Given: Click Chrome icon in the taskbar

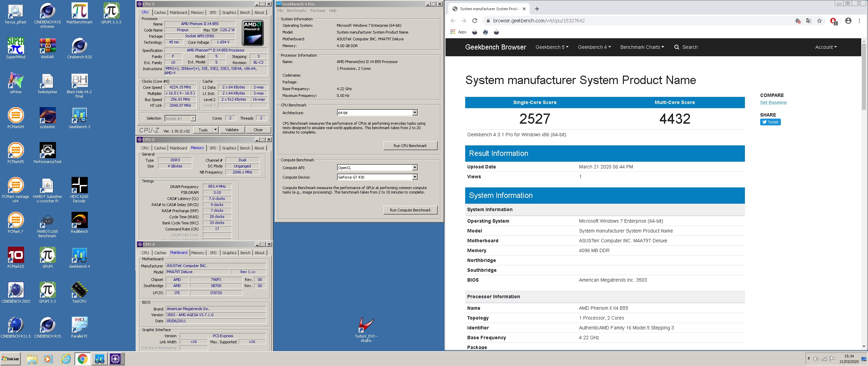Looking at the screenshot, I should click(x=82, y=359).
